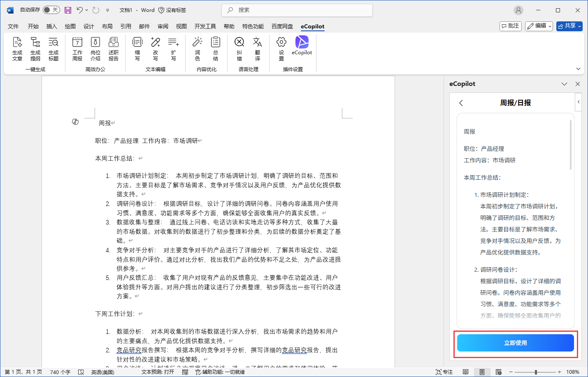Click the 岗位介绍 job description icon
The width and height of the screenshot is (588, 377).
[x=95, y=49]
